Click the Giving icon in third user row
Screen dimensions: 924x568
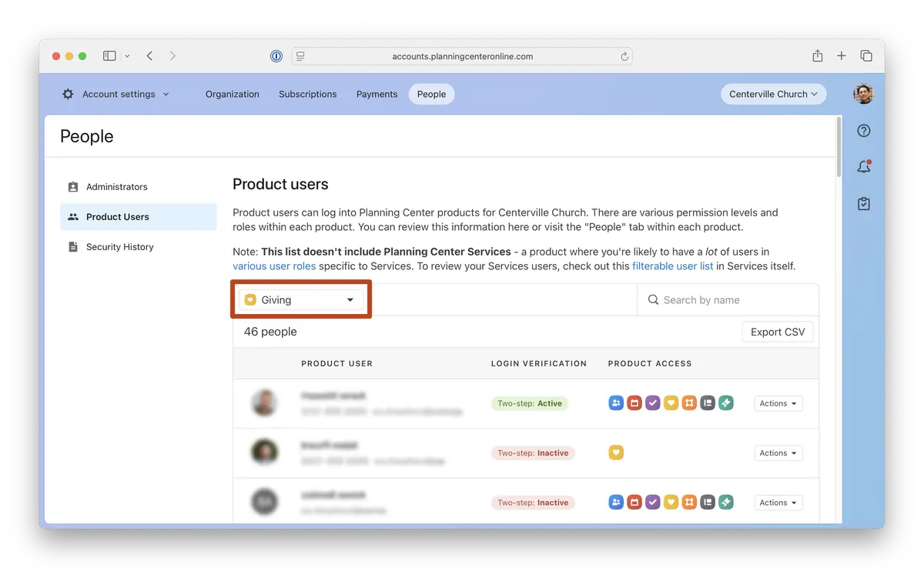(x=671, y=503)
